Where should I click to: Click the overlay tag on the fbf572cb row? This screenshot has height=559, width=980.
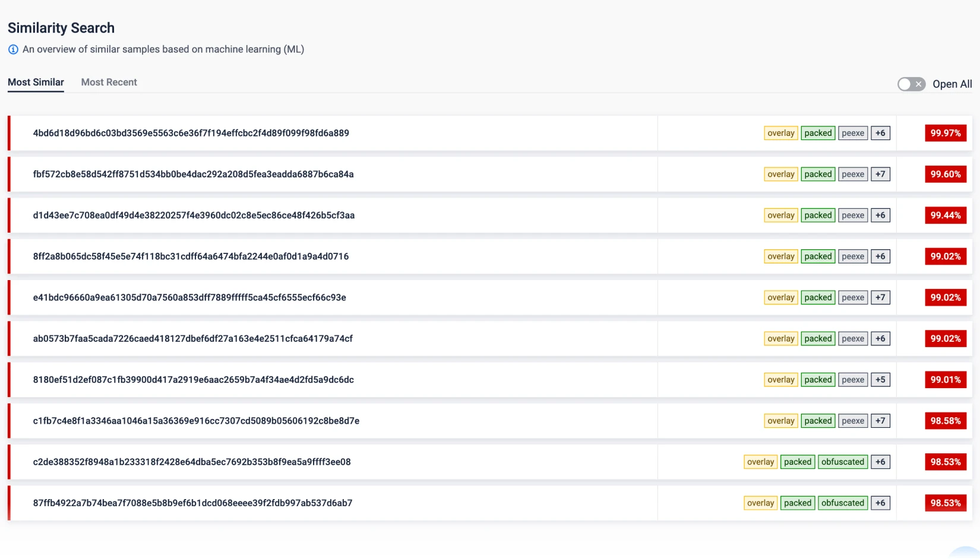tap(780, 174)
